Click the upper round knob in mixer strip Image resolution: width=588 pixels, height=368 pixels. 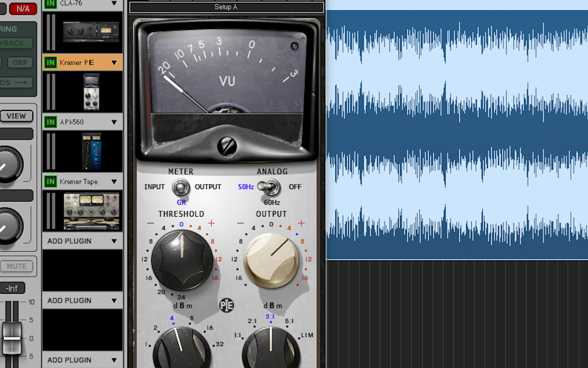click(6, 165)
